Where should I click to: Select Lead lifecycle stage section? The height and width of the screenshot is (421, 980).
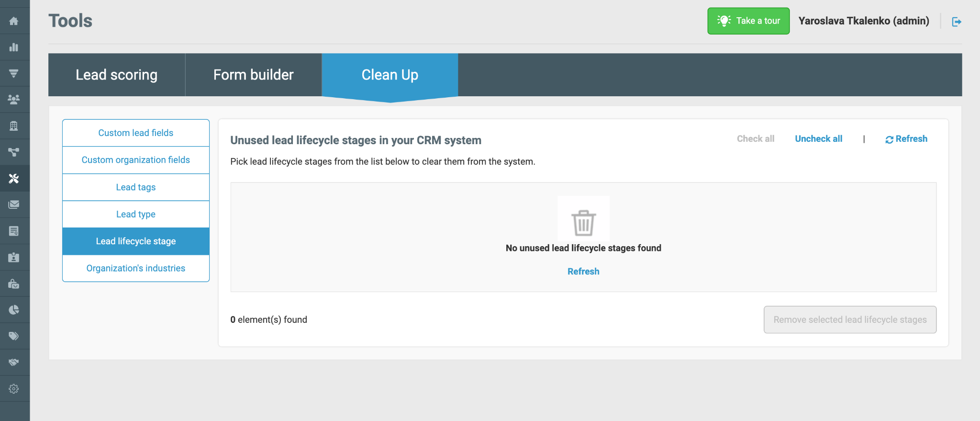point(136,241)
